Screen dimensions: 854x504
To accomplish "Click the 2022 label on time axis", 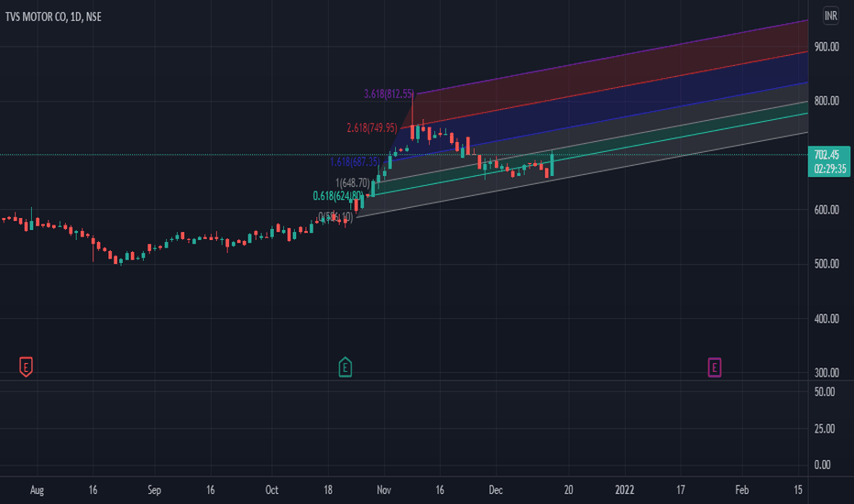I will point(625,490).
